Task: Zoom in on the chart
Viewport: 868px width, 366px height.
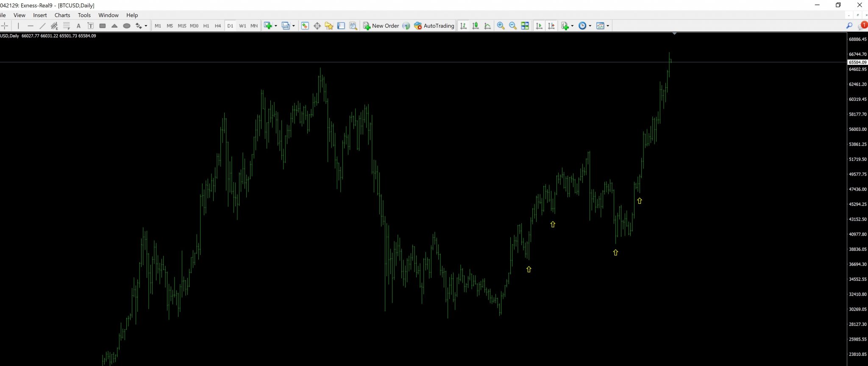Action: point(501,26)
